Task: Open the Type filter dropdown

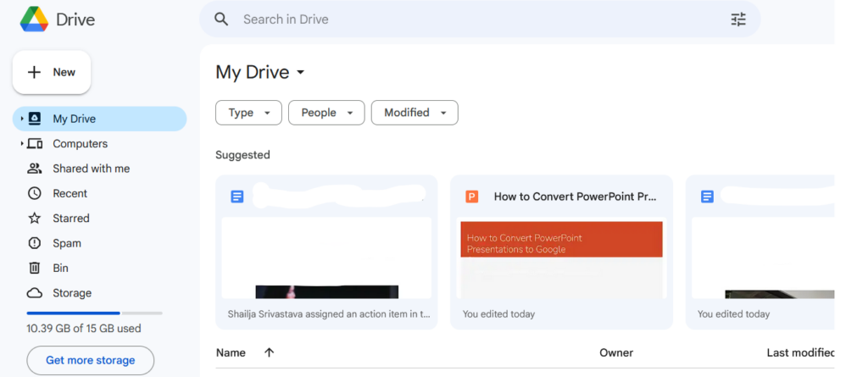Action: (248, 113)
